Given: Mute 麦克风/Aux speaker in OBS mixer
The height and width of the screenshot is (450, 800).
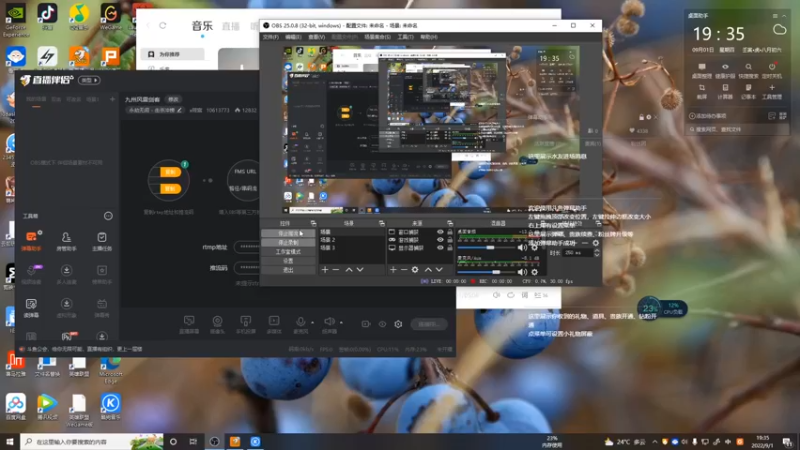Looking at the screenshot, I should pyautogui.click(x=522, y=272).
